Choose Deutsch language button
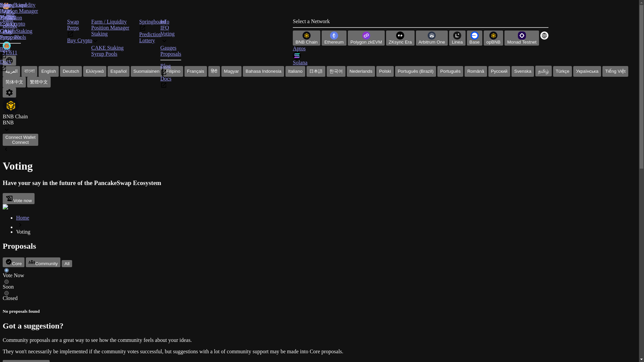 click(x=71, y=71)
